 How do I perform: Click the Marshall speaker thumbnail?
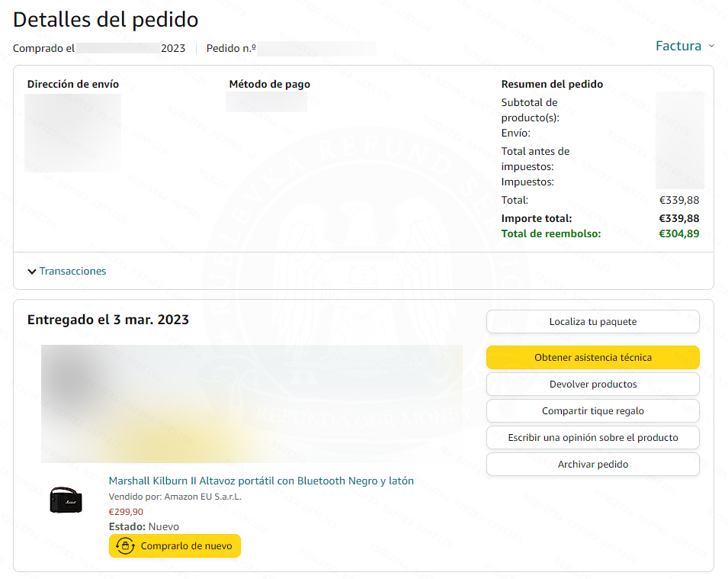point(66,500)
